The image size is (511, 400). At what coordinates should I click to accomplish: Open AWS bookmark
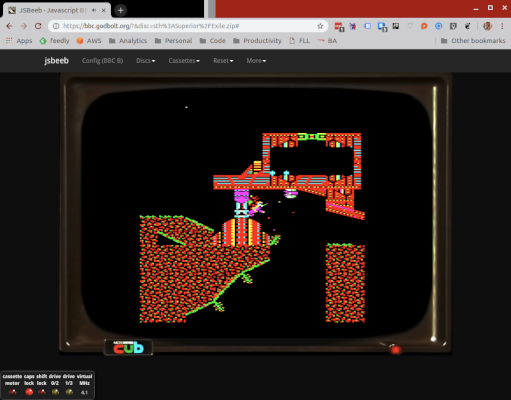89,41
